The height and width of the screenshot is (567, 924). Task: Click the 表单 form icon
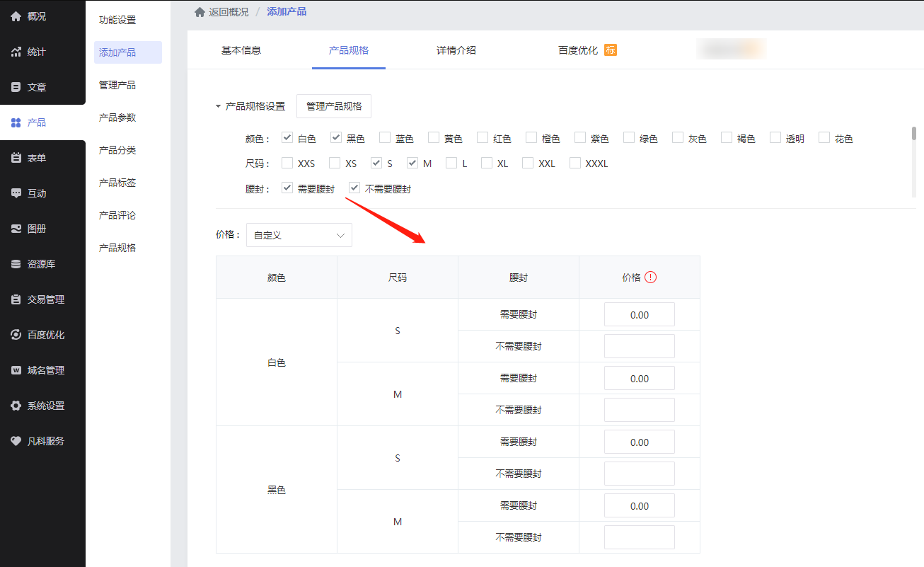16,158
